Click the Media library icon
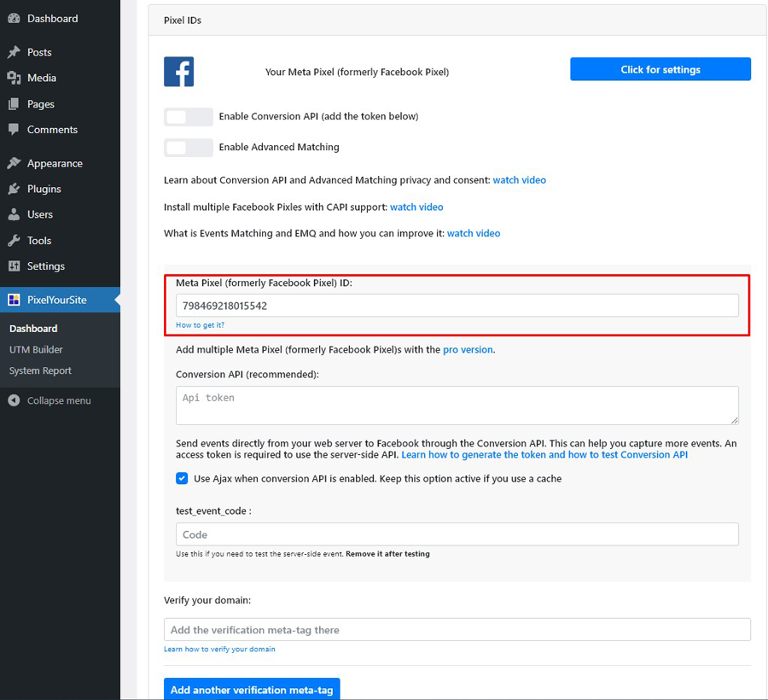 14,78
